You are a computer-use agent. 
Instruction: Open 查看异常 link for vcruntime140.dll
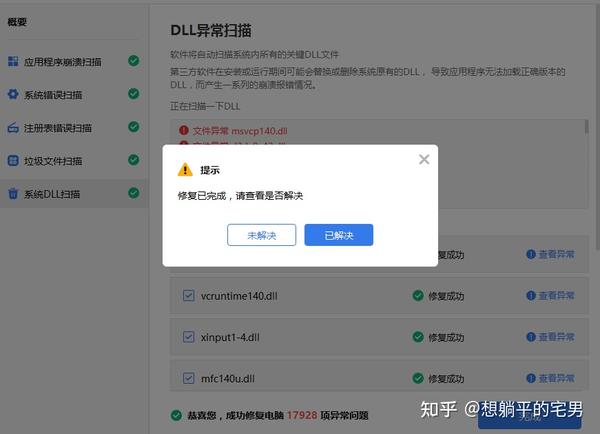551,295
